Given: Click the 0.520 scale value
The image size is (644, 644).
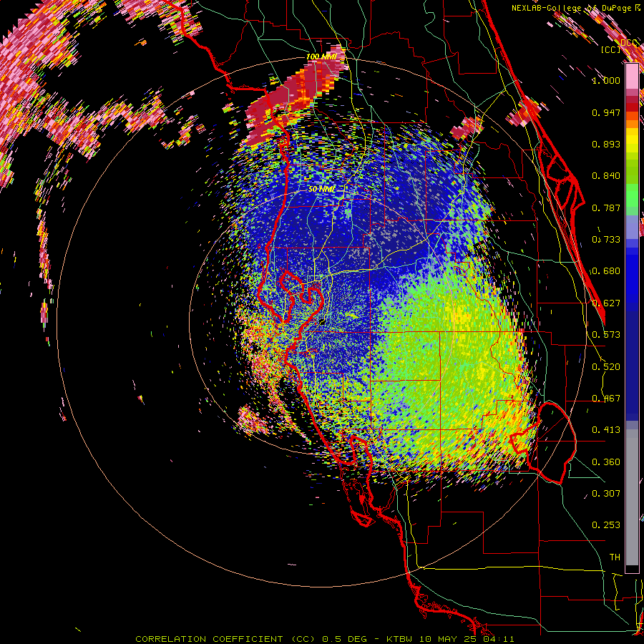Looking at the screenshot, I should point(606,367).
